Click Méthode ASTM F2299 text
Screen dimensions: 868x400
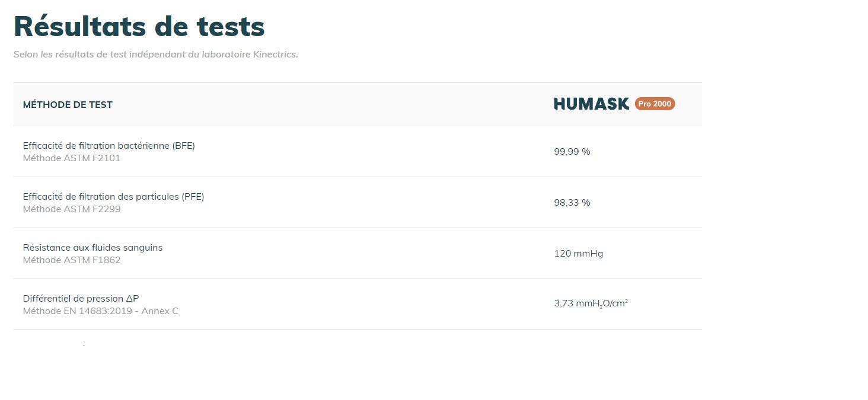click(72, 209)
